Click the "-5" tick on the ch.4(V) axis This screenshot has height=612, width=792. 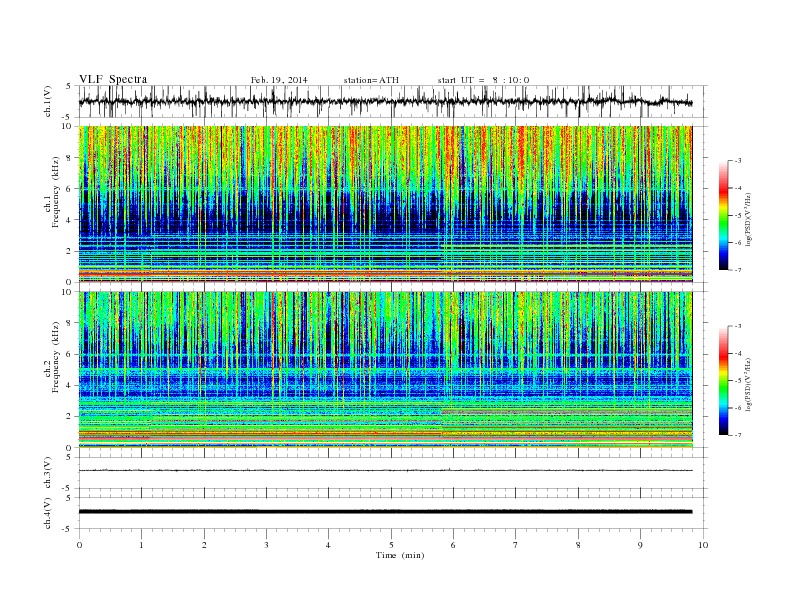pyautogui.click(x=68, y=529)
